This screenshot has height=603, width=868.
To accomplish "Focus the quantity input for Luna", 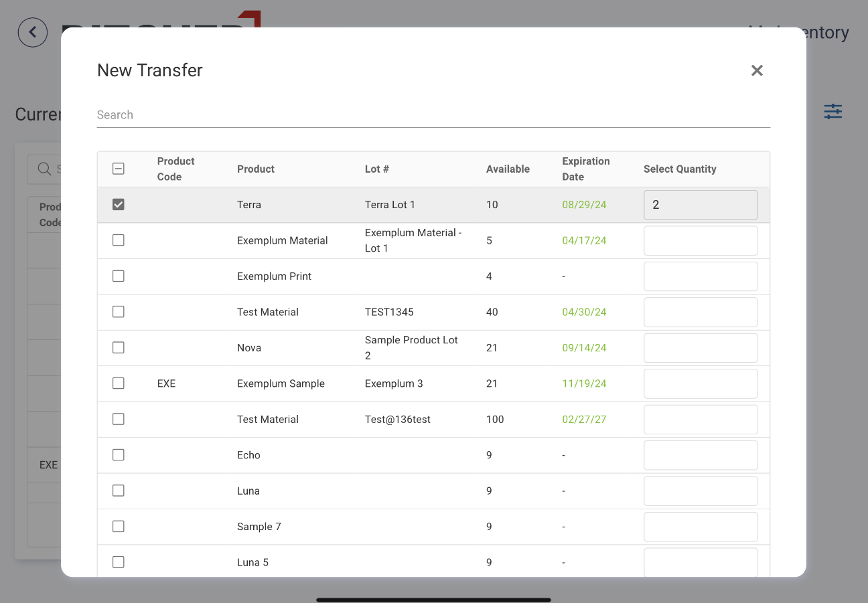I will (x=700, y=491).
